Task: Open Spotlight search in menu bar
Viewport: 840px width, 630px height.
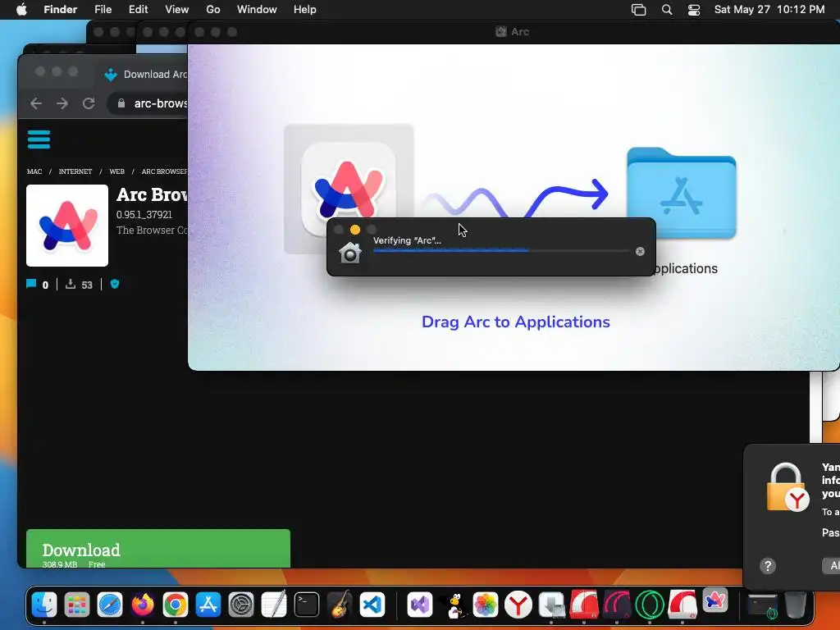Action: (x=667, y=10)
